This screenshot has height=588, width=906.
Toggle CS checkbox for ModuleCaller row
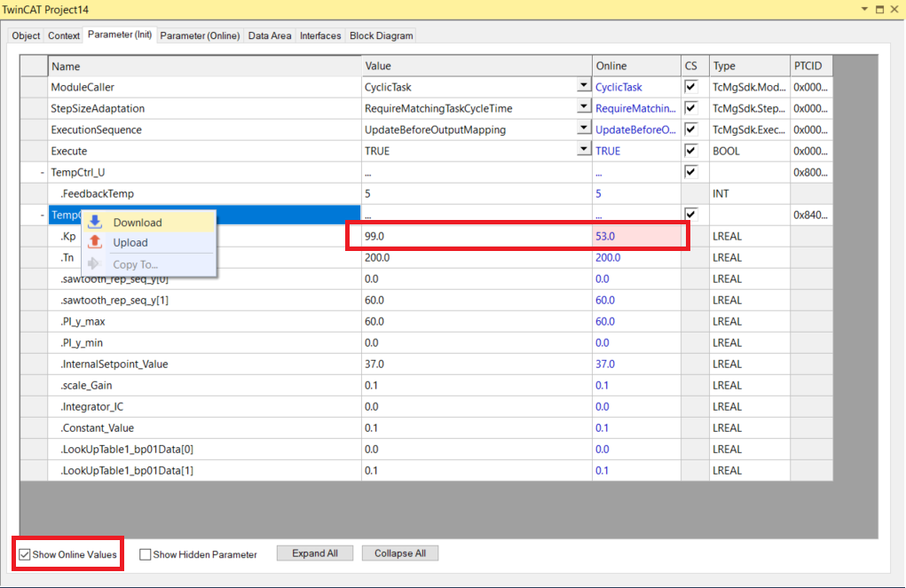[690, 87]
